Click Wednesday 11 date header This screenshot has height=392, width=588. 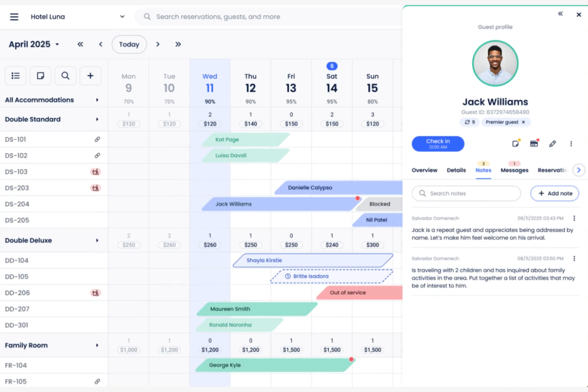(210, 83)
